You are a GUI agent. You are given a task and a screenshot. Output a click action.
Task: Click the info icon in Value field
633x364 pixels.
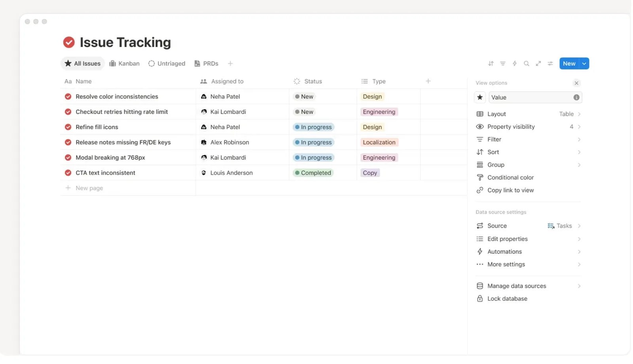(x=576, y=97)
